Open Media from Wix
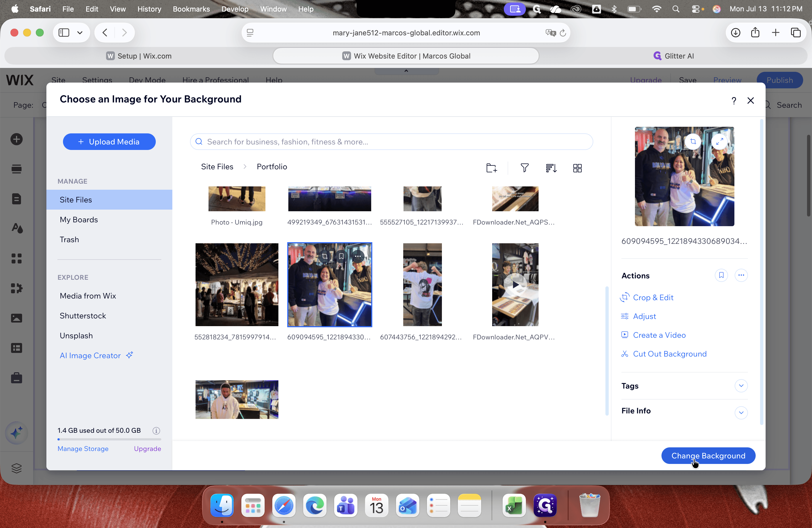This screenshot has width=812, height=528. [x=88, y=296]
